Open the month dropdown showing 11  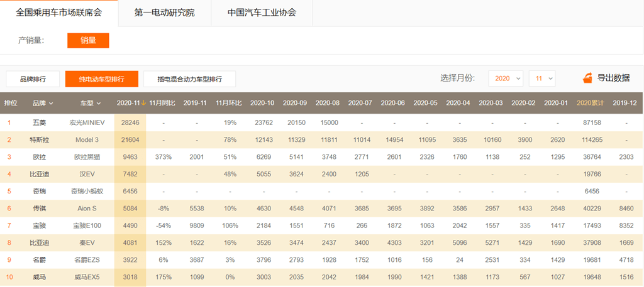coord(542,79)
